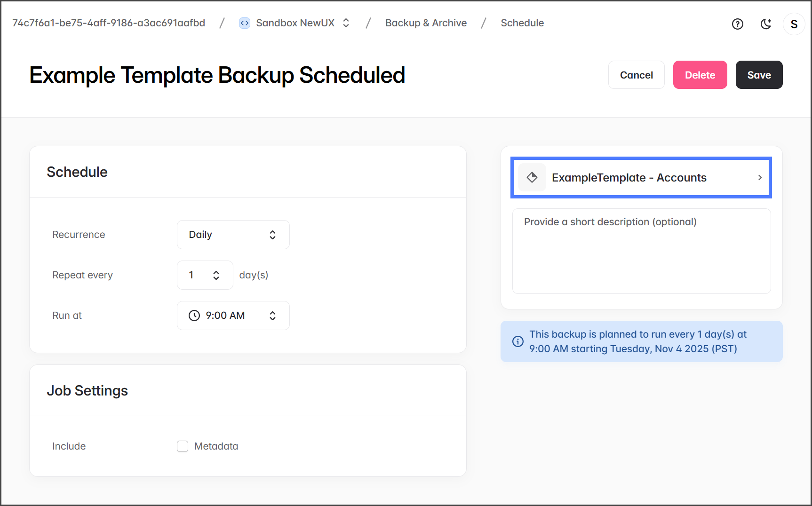Click the pink Delete button
The height and width of the screenshot is (506, 812).
pos(700,75)
